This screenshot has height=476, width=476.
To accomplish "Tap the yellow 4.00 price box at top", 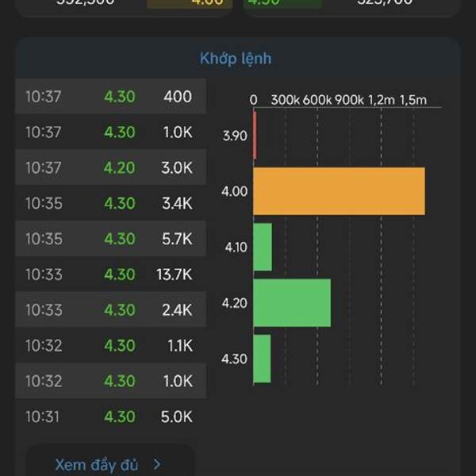I will pos(189,3).
